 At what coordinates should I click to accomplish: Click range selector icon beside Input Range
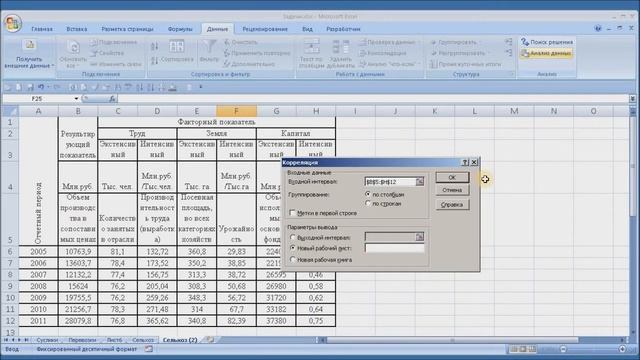click(420, 182)
